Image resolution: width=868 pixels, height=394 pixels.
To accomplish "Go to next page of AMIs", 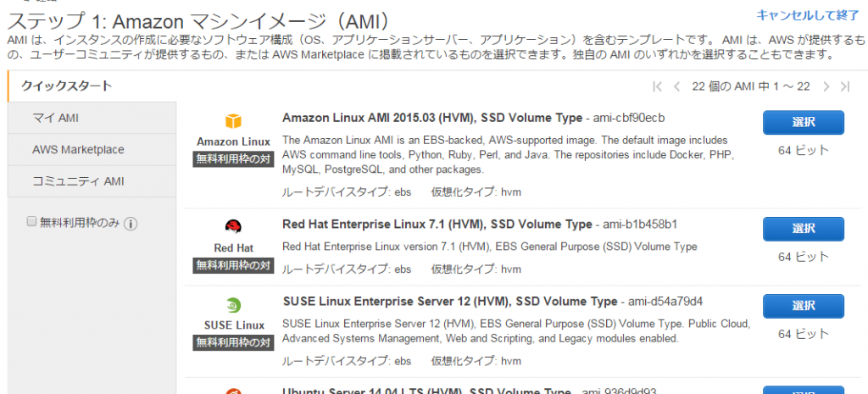I will coord(826,86).
